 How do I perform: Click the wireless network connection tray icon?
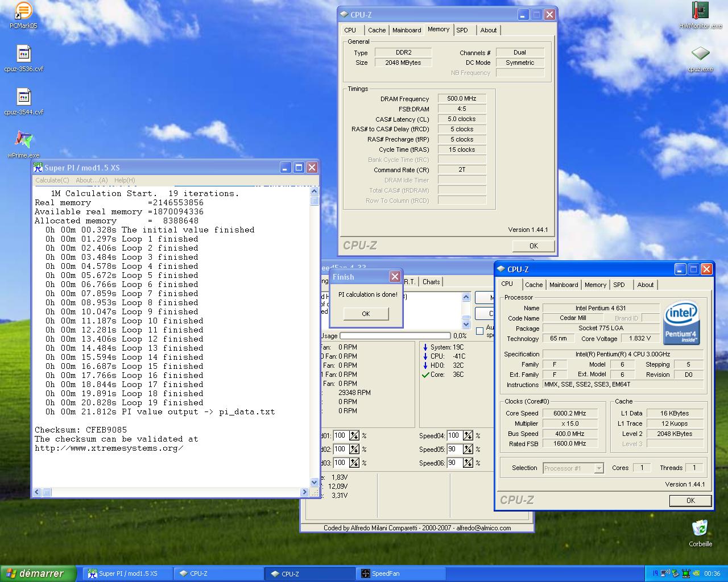coord(665,573)
